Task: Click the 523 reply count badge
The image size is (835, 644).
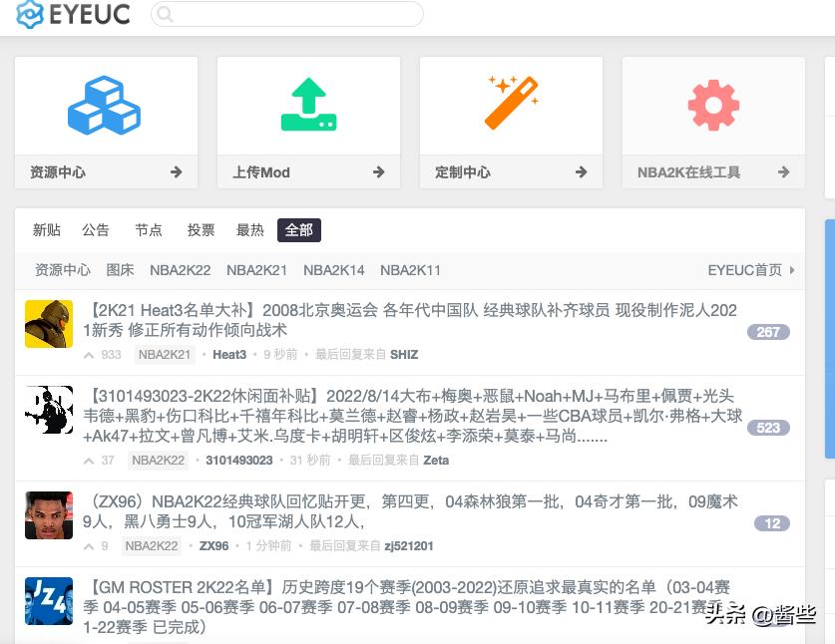Action: click(768, 427)
